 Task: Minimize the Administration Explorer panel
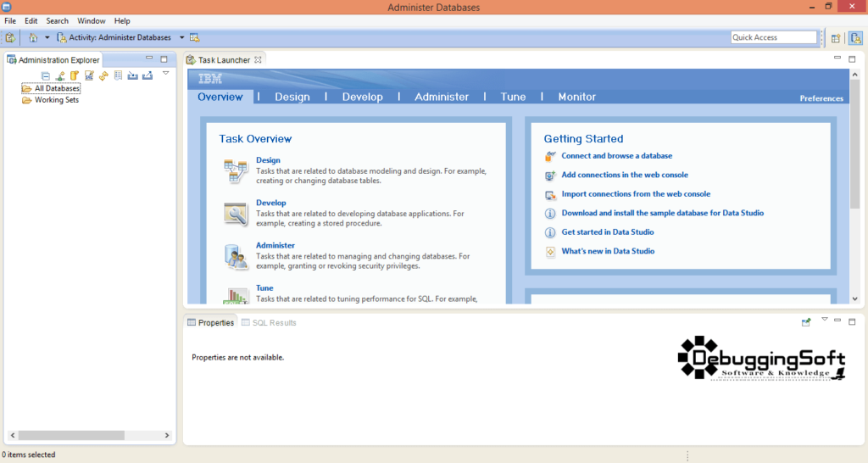[x=149, y=58]
